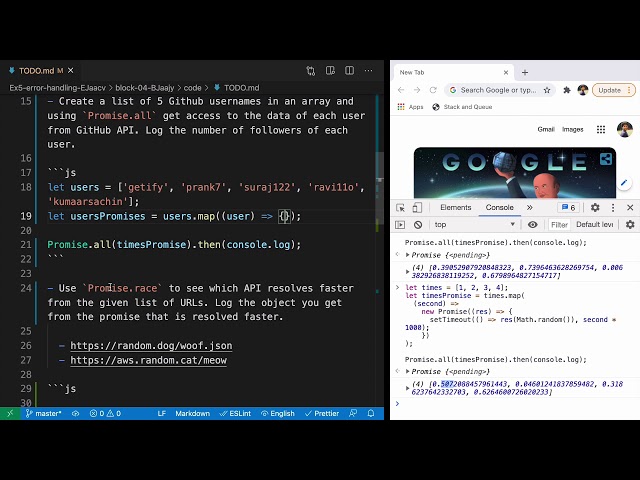The image size is (640, 480).
Task: Customize page with pencil icon
Action: coord(624,183)
